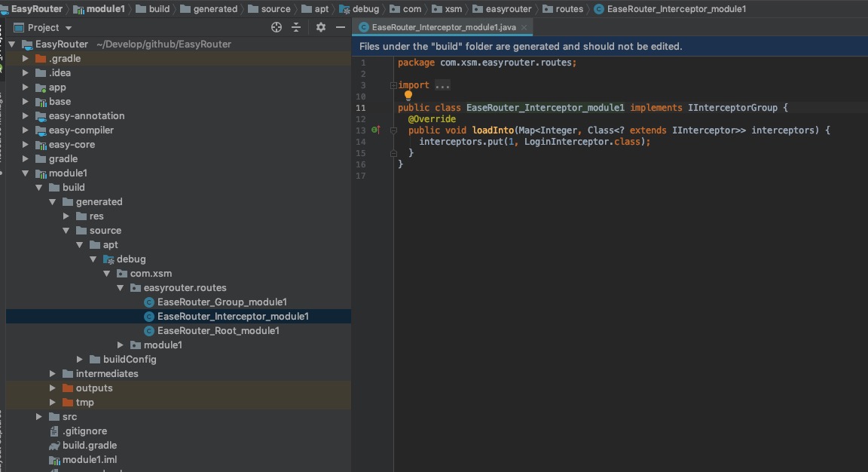The image size is (868, 472).
Task: Click the orange .gradle folder icon
Action: click(x=41, y=58)
